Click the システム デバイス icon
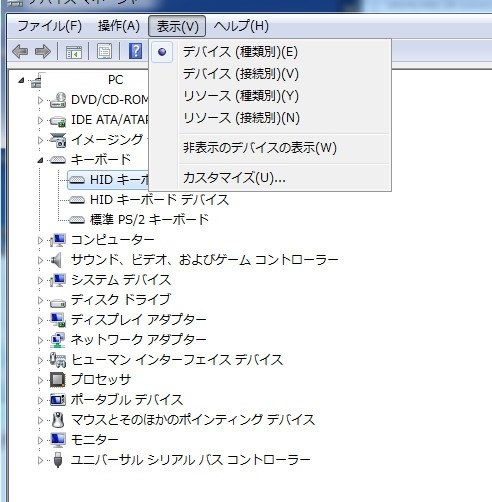 tap(58, 280)
